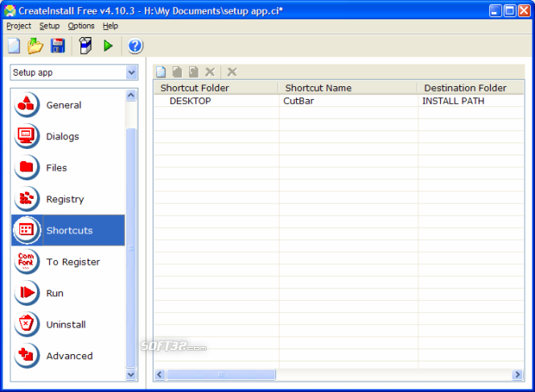Image resolution: width=535 pixels, height=392 pixels.
Task: Sort by Shortcut Name column header
Action: 348,88
